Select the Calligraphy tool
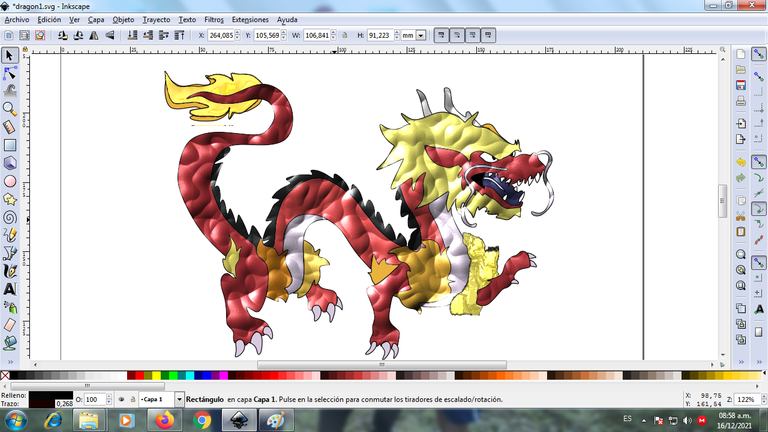The width and height of the screenshot is (768, 432). click(x=9, y=271)
